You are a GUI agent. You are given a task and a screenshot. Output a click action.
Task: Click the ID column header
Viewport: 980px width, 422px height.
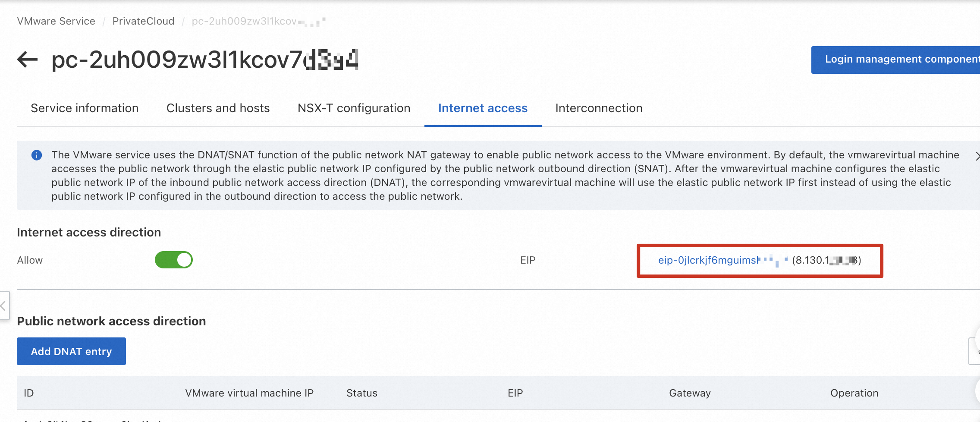tap(29, 393)
